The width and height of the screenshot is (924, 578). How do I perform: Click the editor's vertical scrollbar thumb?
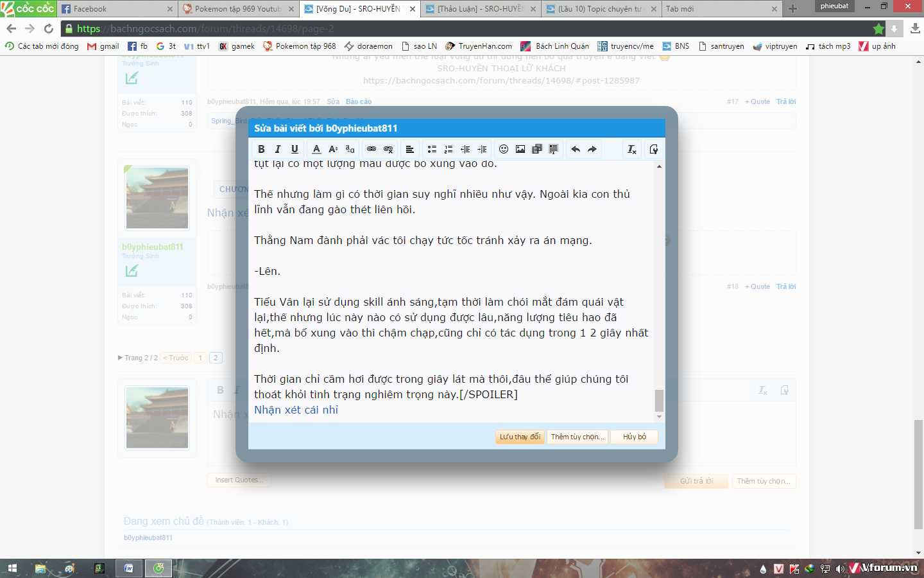659,400
